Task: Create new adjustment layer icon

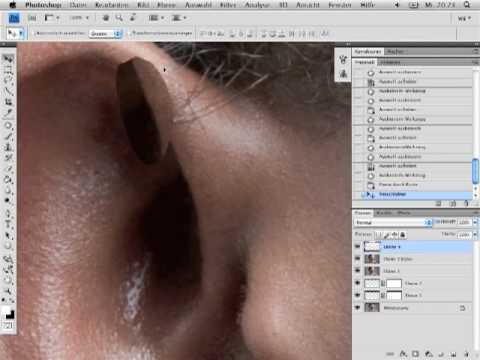Action: point(429,354)
